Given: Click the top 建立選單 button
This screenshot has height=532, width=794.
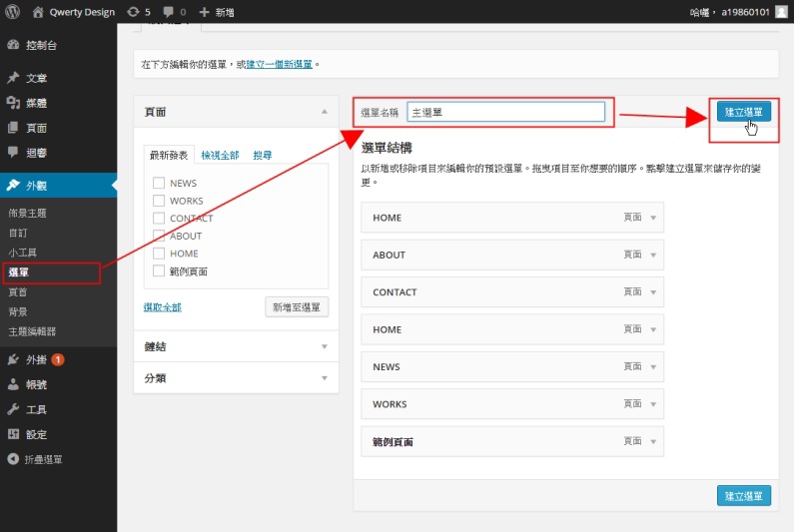Looking at the screenshot, I should (743, 112).
